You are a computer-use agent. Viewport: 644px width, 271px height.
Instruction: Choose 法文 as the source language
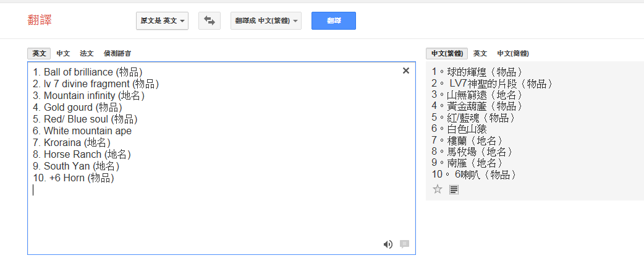[87, 54]
